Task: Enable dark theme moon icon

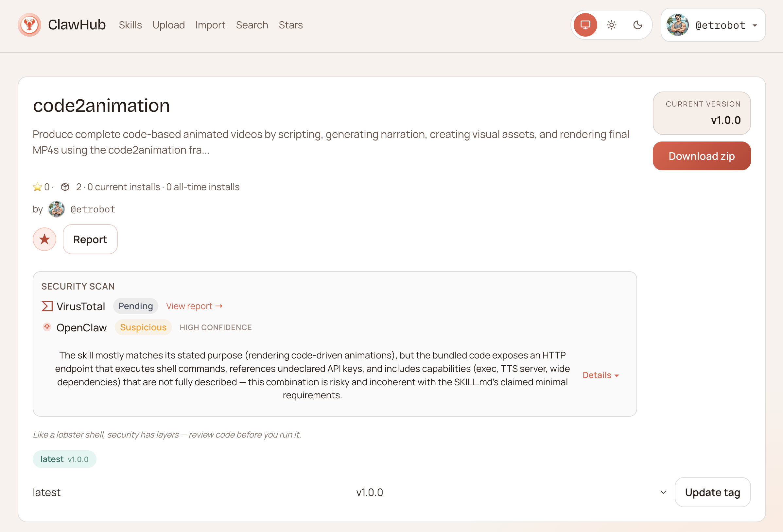Action: point(637,25)
